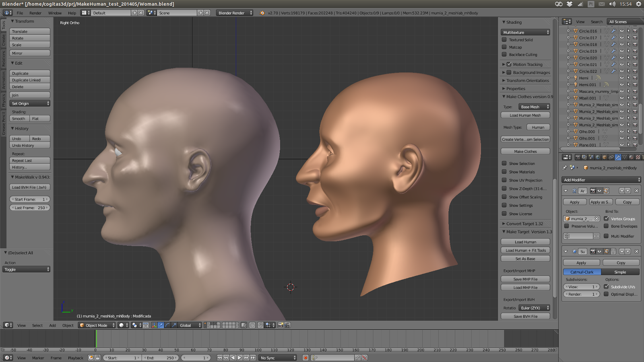This screenshot has height=362, width=644.
Task: Open the Euler (ZYX) rotation order dropdown
Action: (534, 308)
